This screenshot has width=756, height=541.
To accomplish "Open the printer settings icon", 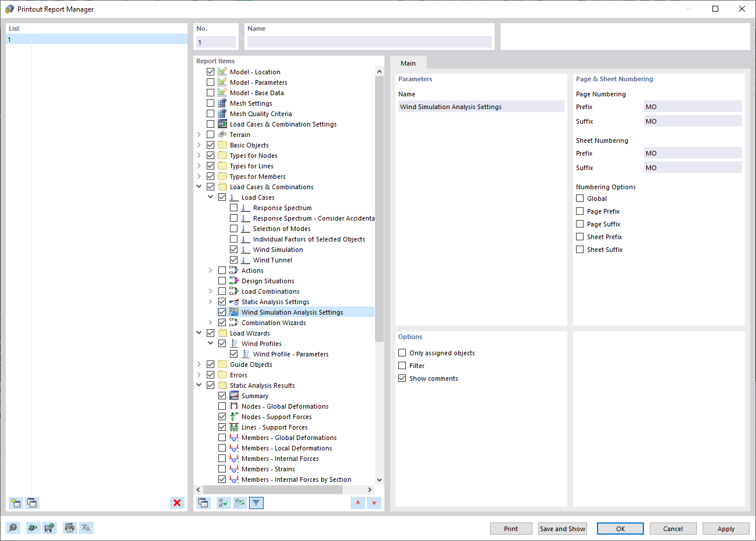I will coord(69,528).
